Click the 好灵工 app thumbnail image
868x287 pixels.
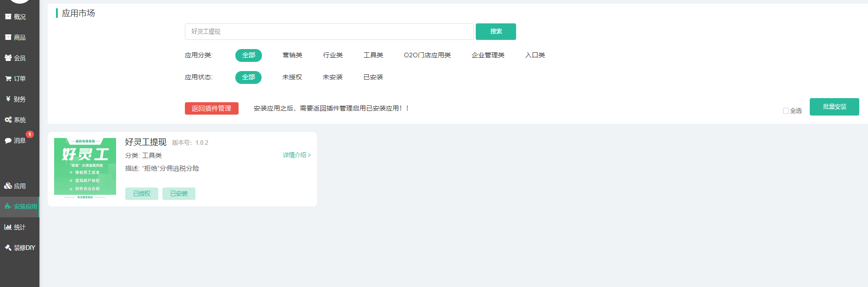[85, 168]
